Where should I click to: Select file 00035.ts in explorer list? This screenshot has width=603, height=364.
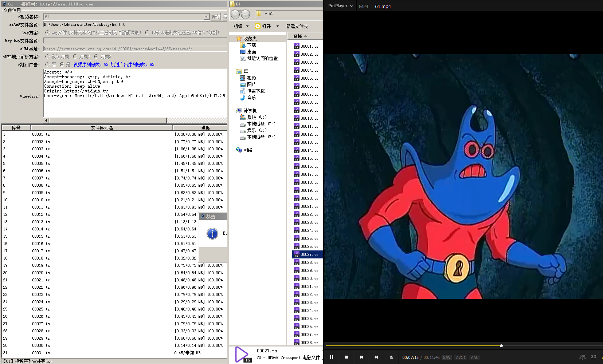pyautogui.click(x=306, y=318)
